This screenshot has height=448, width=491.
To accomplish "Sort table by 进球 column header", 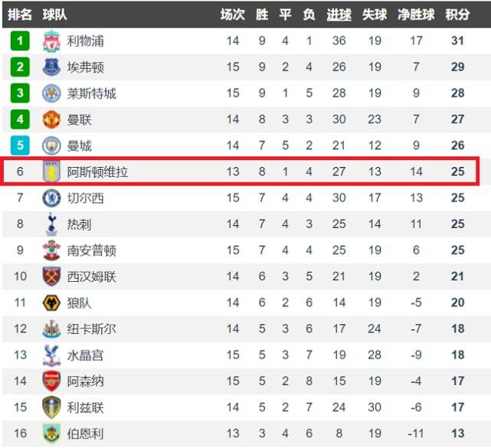I will pyautogui.click(x=339, y=15).
